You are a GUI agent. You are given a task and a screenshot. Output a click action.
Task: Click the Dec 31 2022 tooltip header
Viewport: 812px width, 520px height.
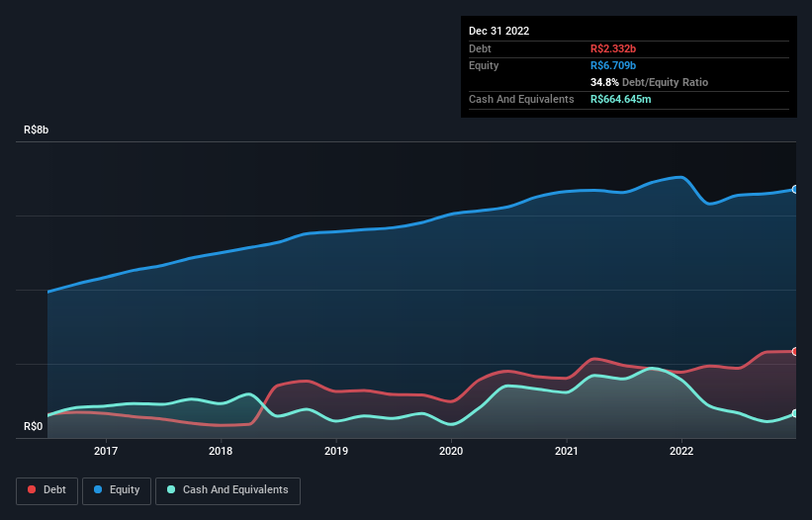(x=499, y=31)
